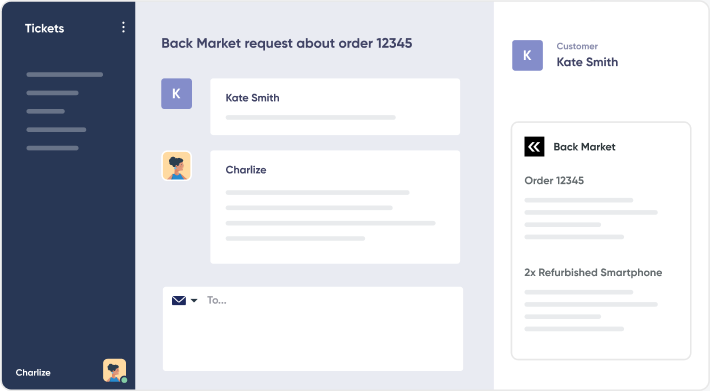Select the last ticket list item in sidebar
The width and height of the screenshot is (710, 391).
53,148
